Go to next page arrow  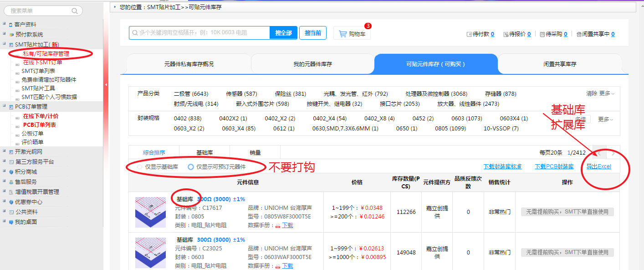point(613,153)
